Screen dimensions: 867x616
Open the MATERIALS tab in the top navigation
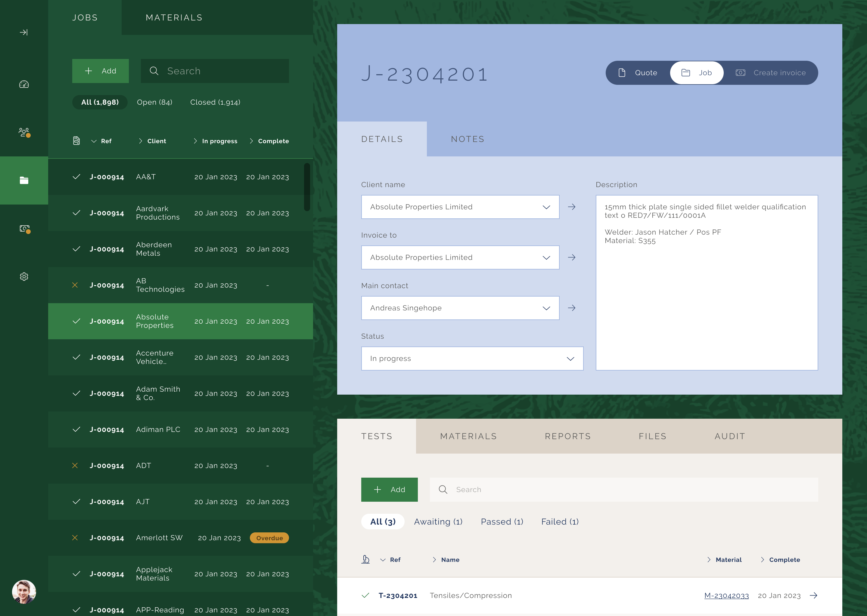pos(174,18)
